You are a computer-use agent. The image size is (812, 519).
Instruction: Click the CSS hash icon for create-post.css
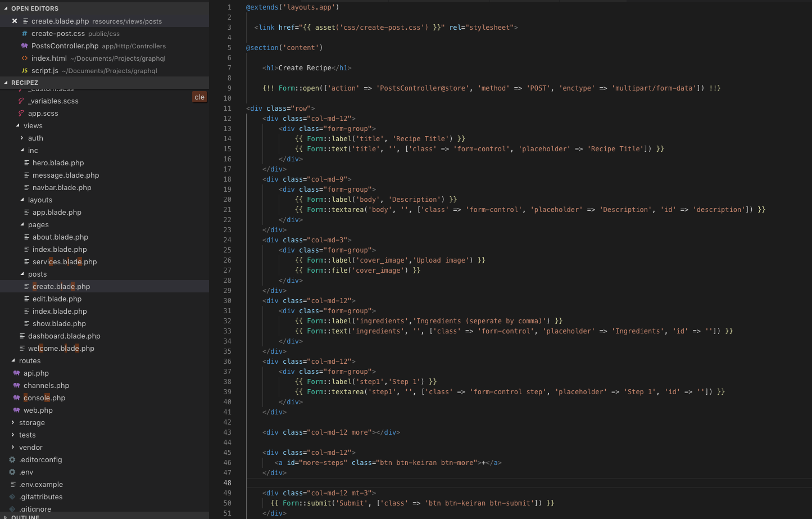tap(25, 34)
